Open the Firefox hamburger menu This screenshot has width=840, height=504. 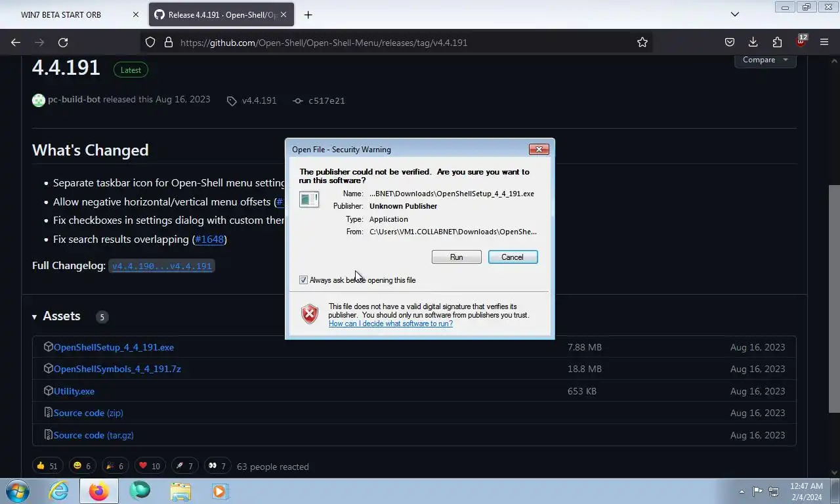pyautogui.click(x=824, y=42)
